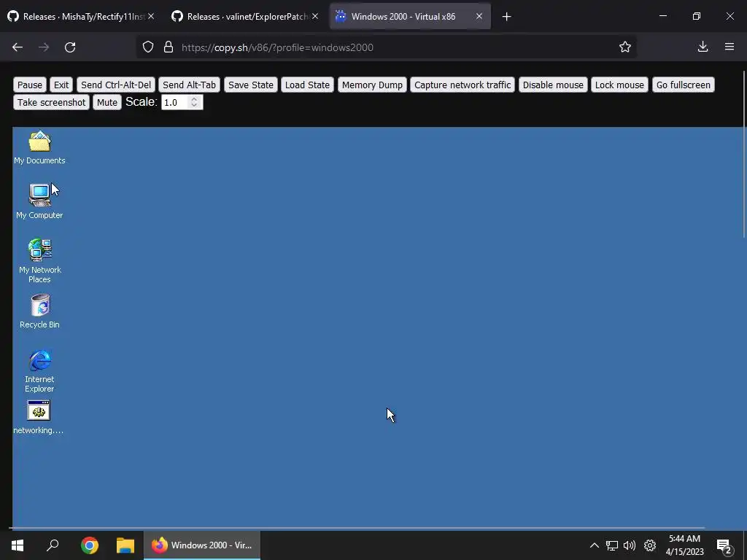The image size is (747, 560).
Task: Decrease the Scale value with down arrow
Action: pos(194,105)
